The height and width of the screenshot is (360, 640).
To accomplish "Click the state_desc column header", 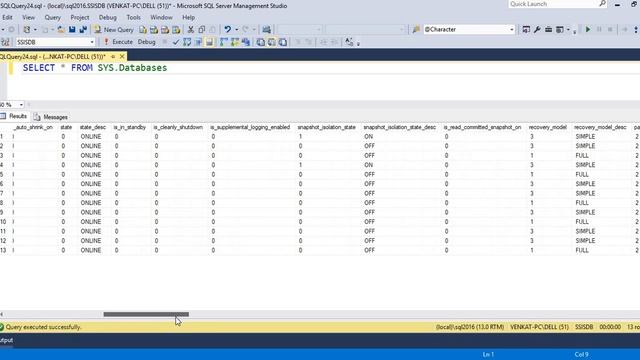I will (93, 127).
